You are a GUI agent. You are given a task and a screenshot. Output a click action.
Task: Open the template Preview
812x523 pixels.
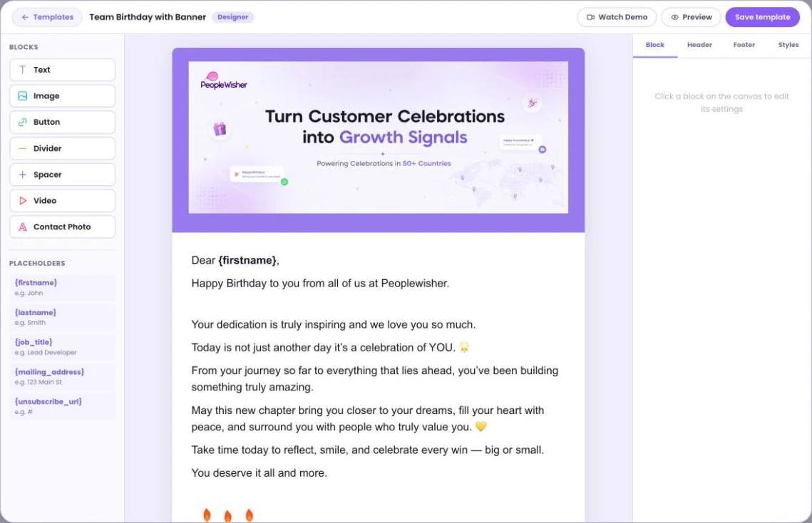pyautogui.click(x=691, y=17)
